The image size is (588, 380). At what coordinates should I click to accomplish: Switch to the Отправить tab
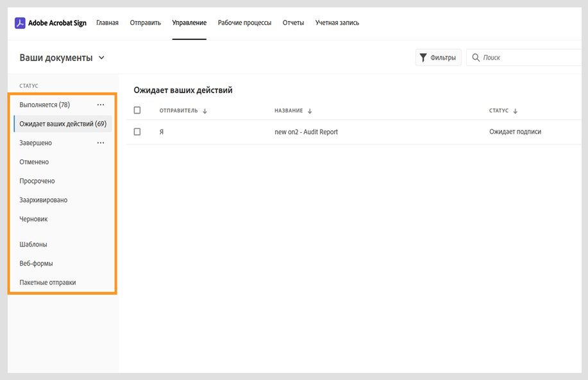145,23
